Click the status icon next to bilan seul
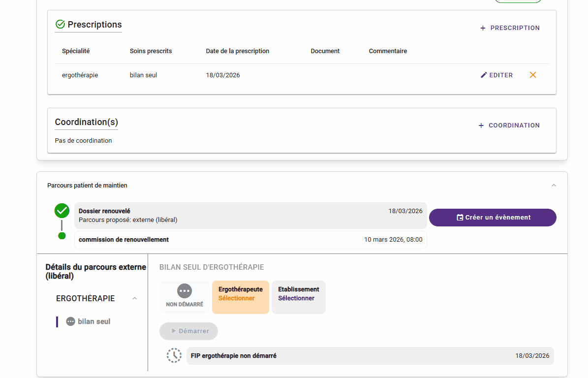The height and width of the screenshot is (378, 588). click(70, 321)
